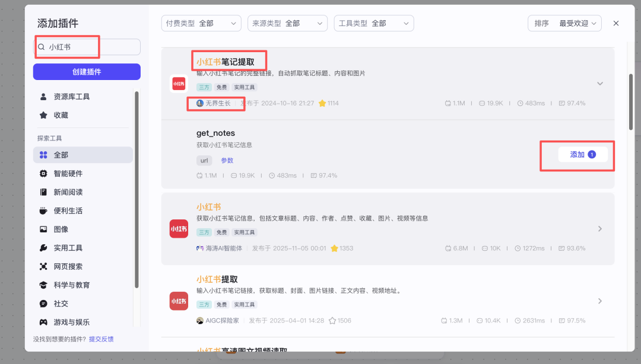Click the chat bubble icon beside 社交

43,304
